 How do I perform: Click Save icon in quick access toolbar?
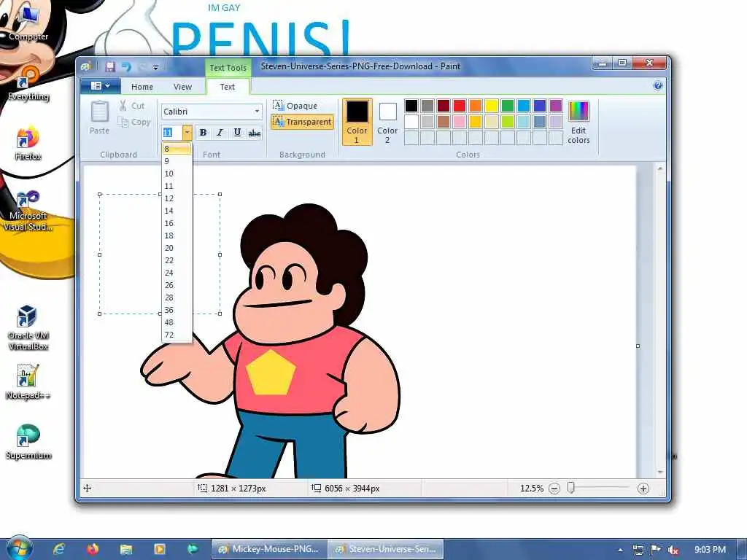[110, 66]
